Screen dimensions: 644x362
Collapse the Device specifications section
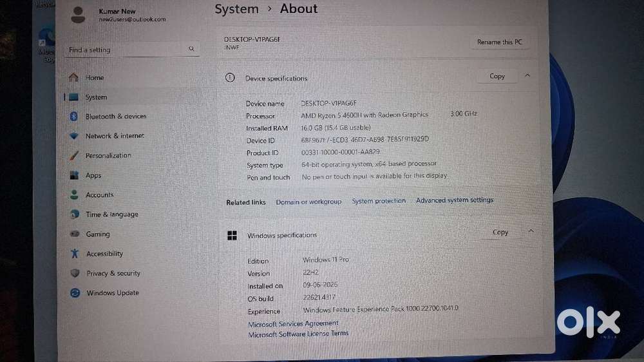coord(527,75)
